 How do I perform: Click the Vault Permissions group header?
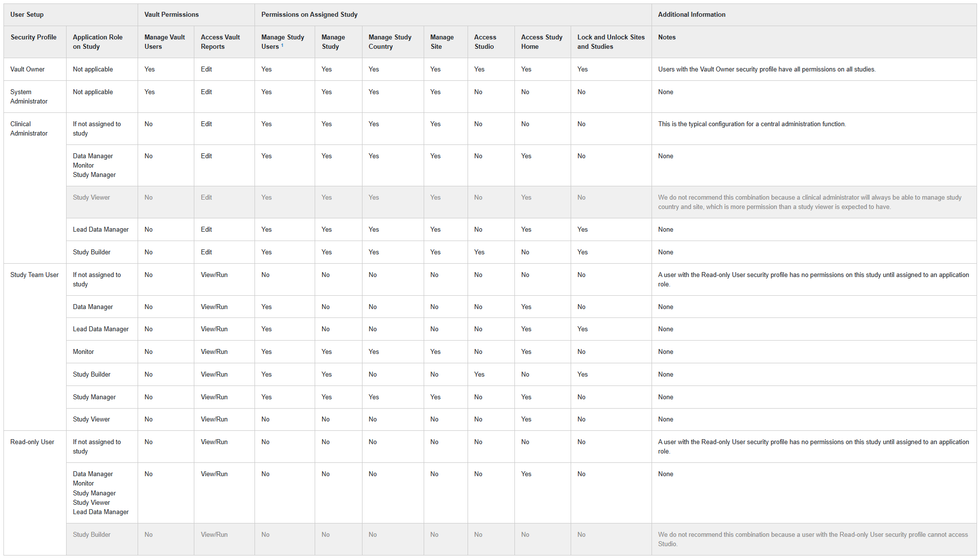pos(171,15)
